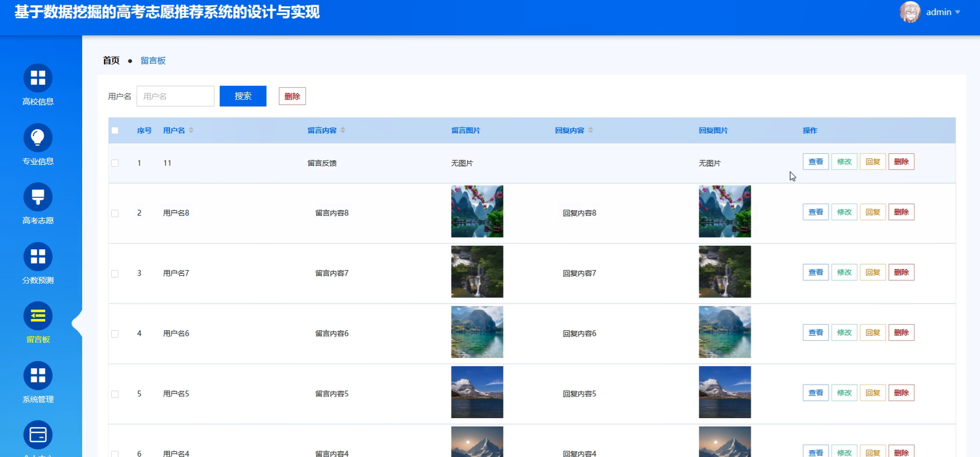The height and width of the screenshot is (457, 980).
Task: Open 回复图片 thumbnail for 用户名6
Action: (x=725, y=332)
